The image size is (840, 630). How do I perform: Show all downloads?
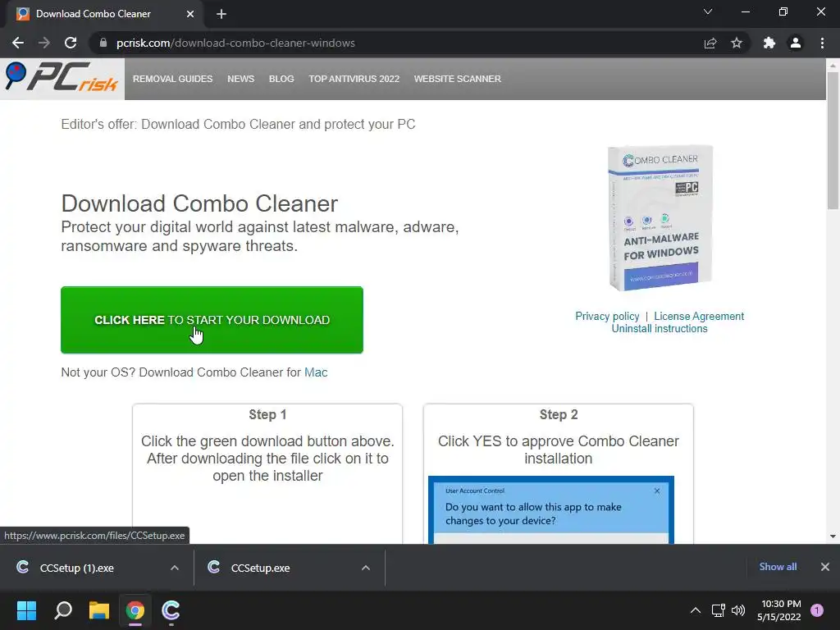click(x=778, y=567)
